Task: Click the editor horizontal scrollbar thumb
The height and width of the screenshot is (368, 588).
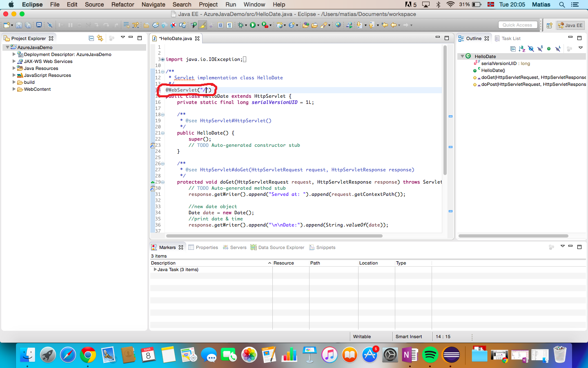Action: coord(274,236)
